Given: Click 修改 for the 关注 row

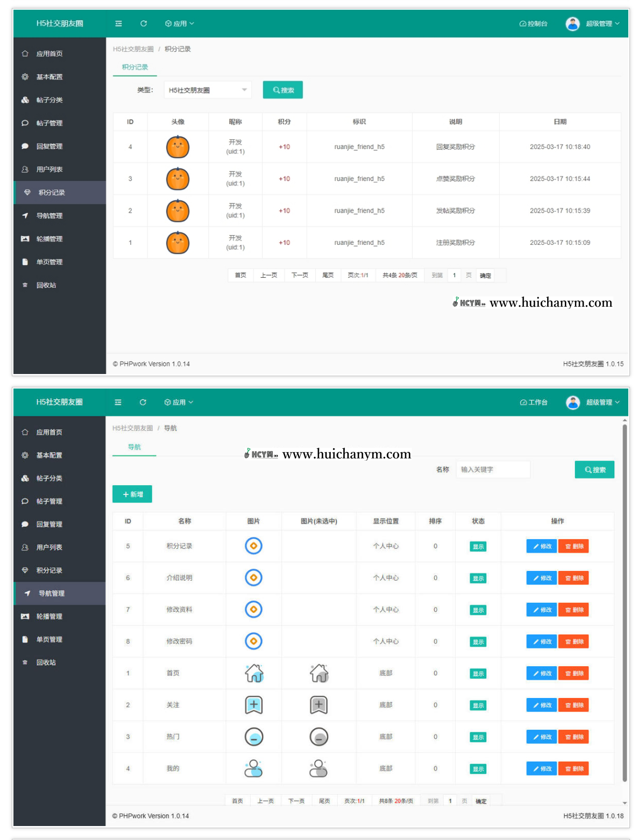Looking at the screenshot, I should 541,705.
